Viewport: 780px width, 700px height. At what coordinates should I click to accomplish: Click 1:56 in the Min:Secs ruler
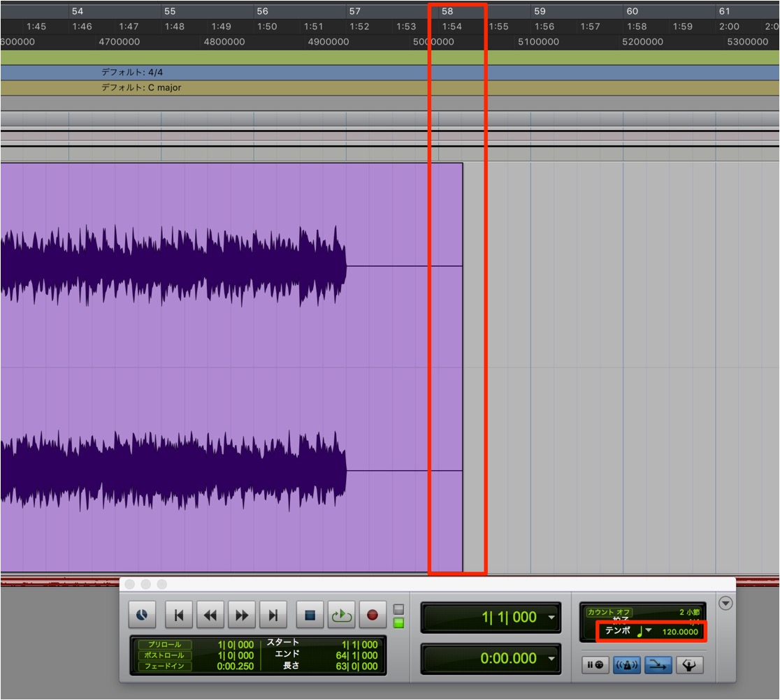point(544,27)
